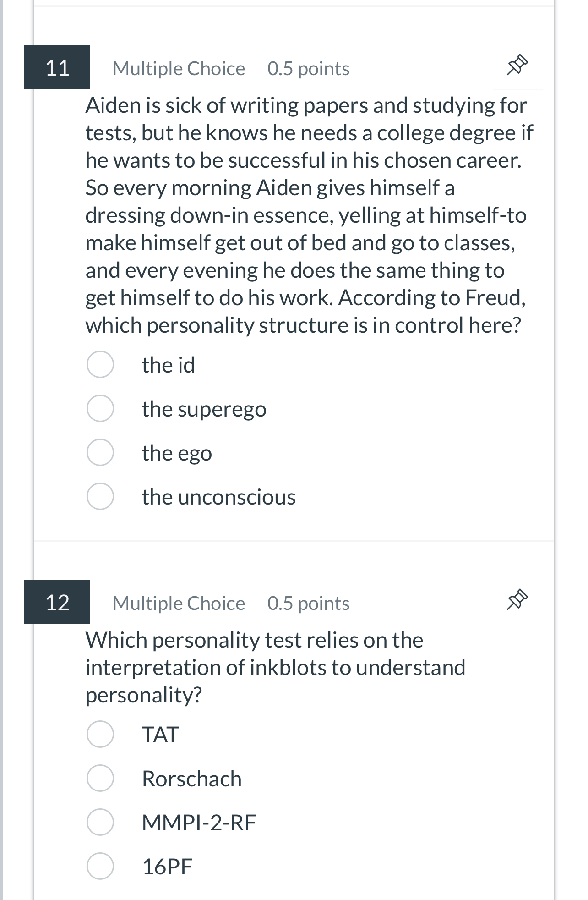
Task: Click the question 12 number badge
Action: pos(57,603)
